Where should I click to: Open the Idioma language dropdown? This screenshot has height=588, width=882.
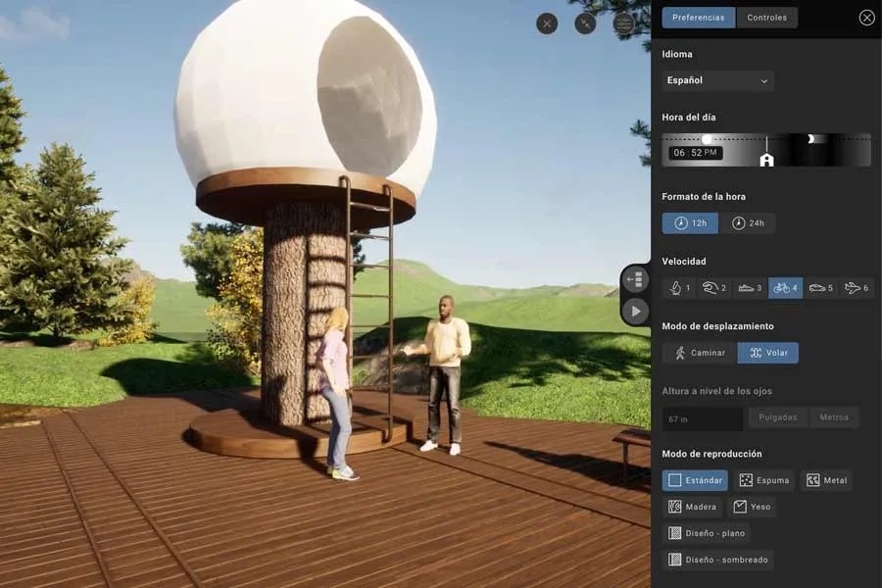[717, 80]
